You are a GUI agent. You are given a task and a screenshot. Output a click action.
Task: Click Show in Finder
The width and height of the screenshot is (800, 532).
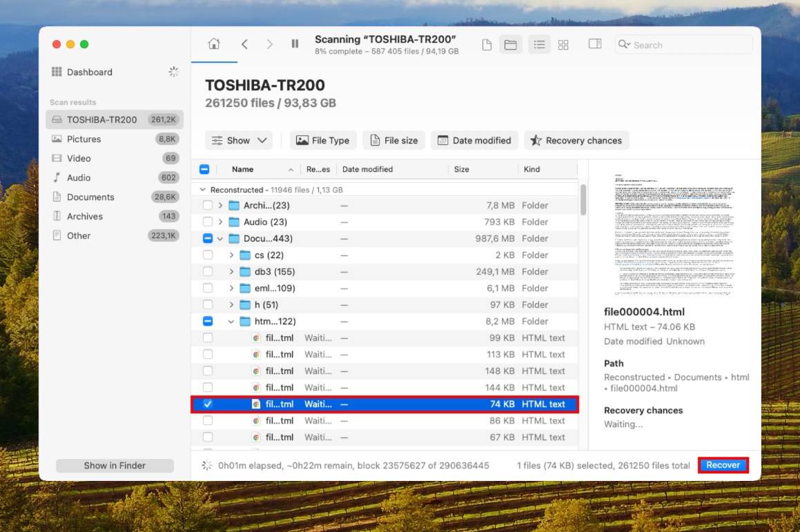(114, 465)
